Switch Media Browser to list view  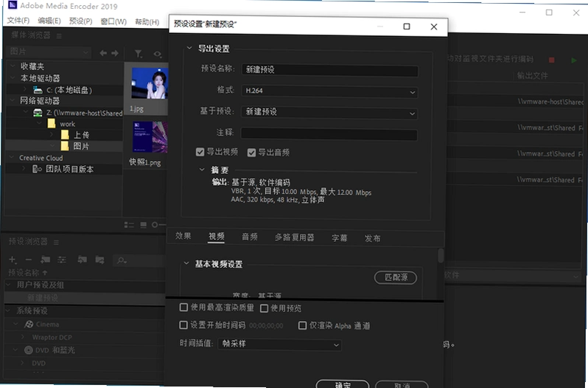tap(129, 225)
